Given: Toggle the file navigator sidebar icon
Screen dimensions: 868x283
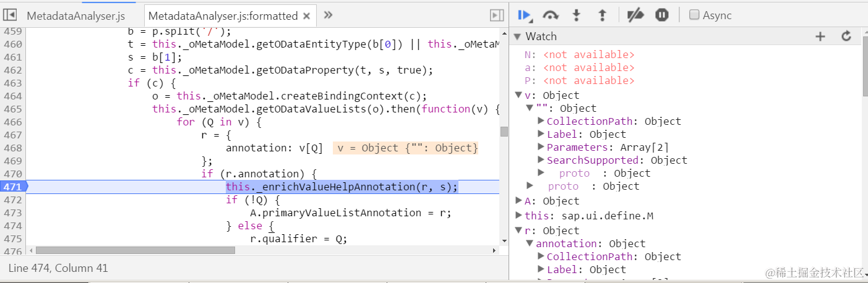Looking at the screenshot, I should 10,15.
